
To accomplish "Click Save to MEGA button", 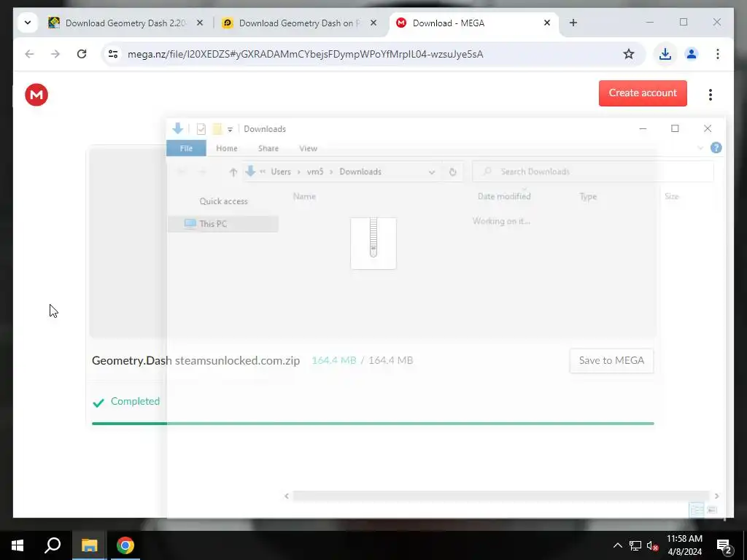I will coord(611,360).
